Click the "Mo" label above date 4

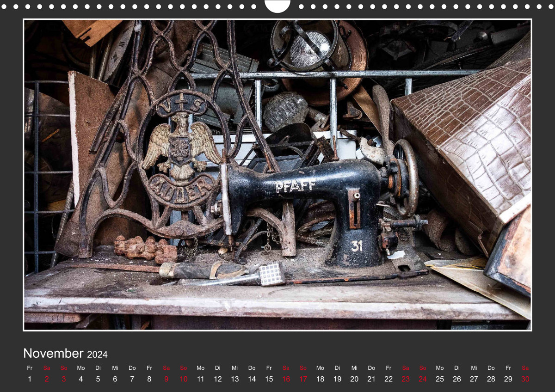click(x=81, y=368)
